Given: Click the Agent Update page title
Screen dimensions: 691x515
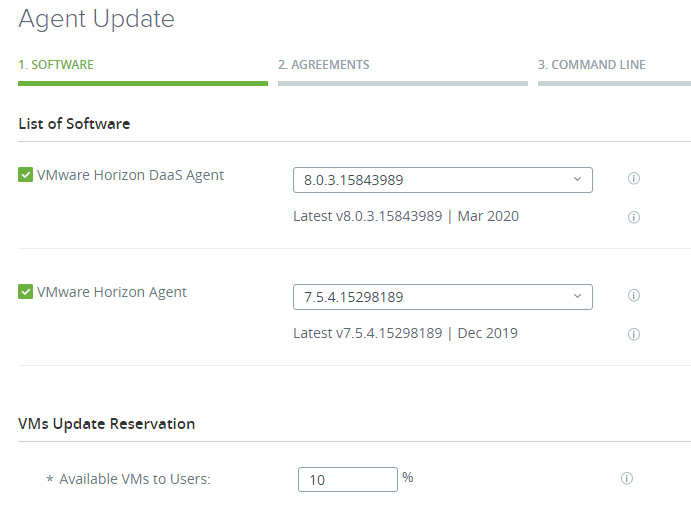Looking at the screenshot, I should 96,18.
